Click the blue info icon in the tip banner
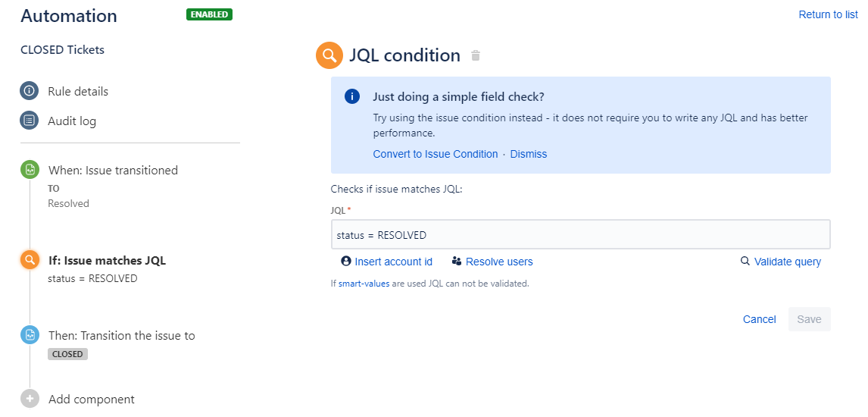The height and width of the screenshot is (417, 868). 352,96
